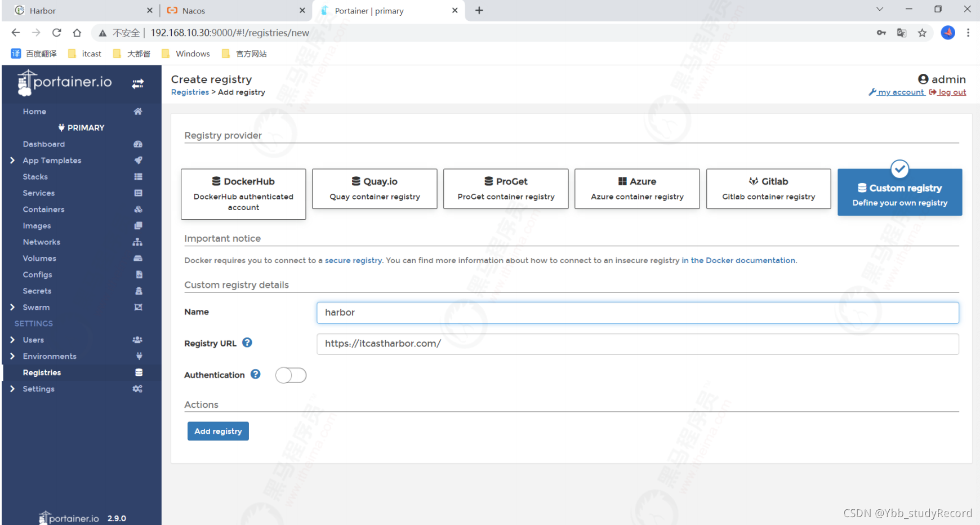The image size is (980, 525).
Task: Click the Services list icon
Action: 138,193
